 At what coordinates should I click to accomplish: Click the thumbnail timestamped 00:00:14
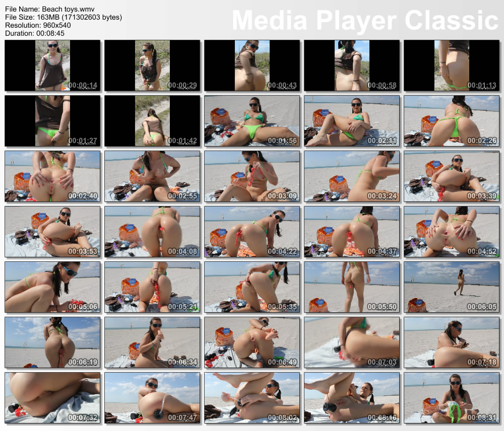tap(52, 65)
